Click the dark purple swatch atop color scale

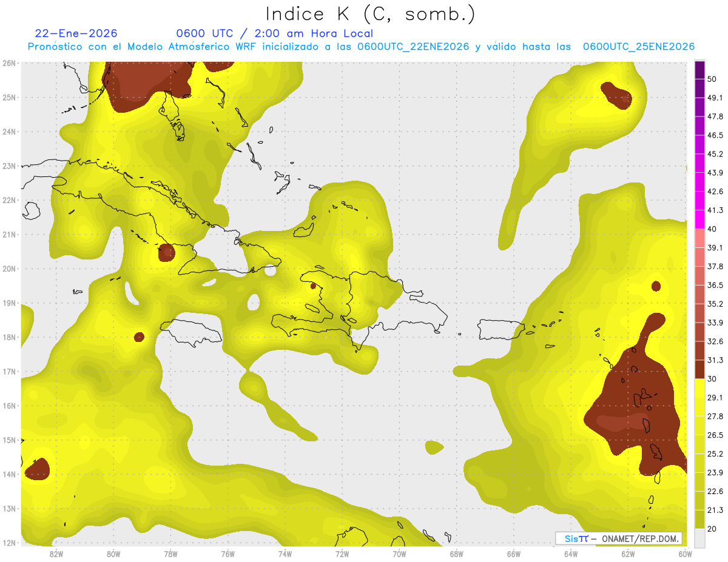click(x=699, y=70)
